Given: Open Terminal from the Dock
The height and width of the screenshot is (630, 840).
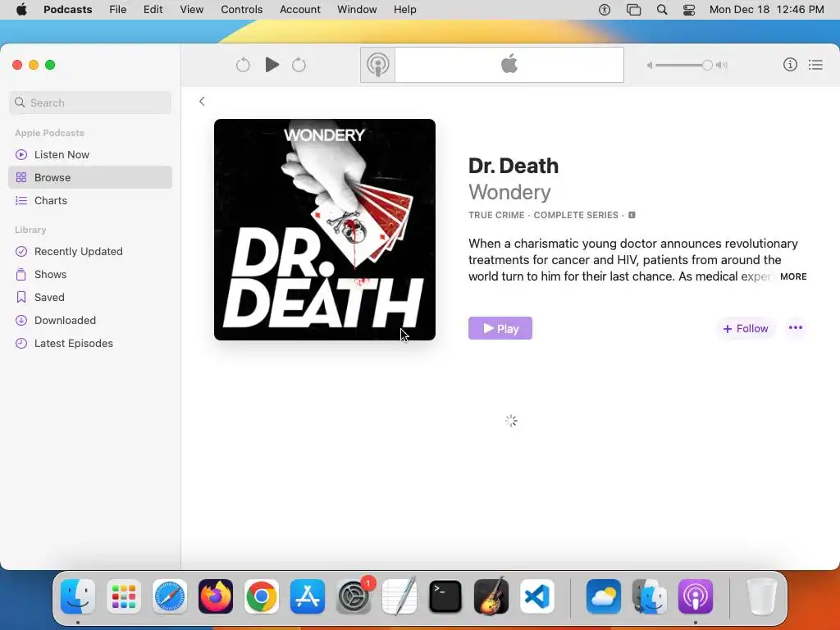Looking at the screenshot, I should tap(445, 596).
